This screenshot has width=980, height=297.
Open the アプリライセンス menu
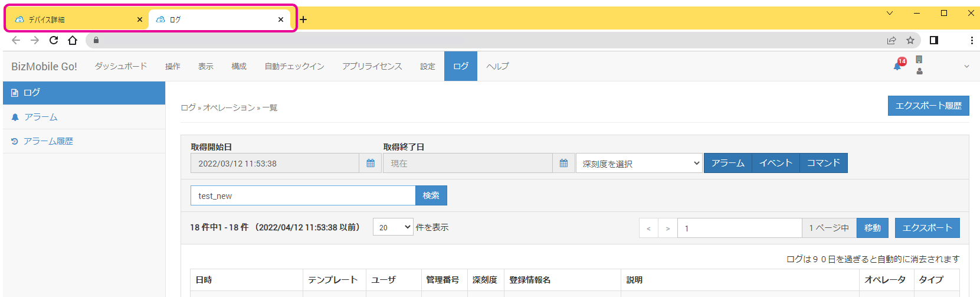click(x=372, y=66)
